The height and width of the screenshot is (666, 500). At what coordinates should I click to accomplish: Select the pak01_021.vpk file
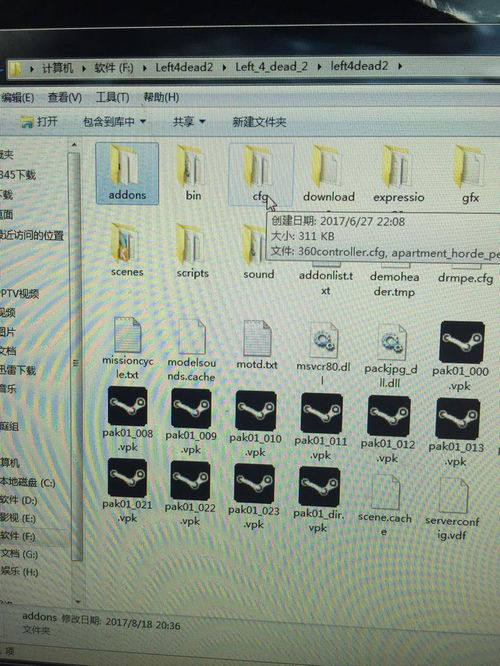click(x=127, y=491)
